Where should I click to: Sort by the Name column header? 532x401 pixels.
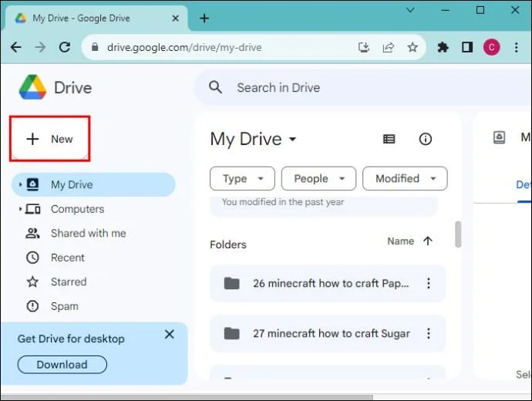click(401, 241)
